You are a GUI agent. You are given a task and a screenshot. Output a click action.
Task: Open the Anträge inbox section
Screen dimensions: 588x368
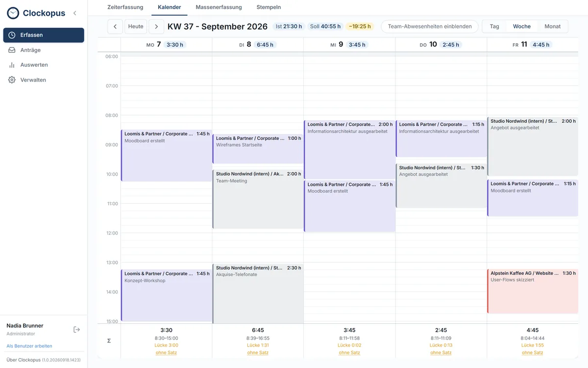coord(44,50)
